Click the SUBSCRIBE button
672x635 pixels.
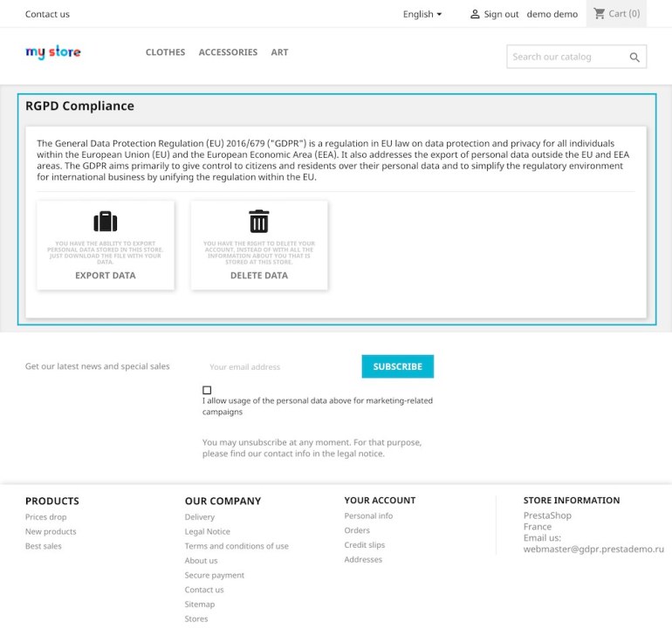[x=398, y=366]
